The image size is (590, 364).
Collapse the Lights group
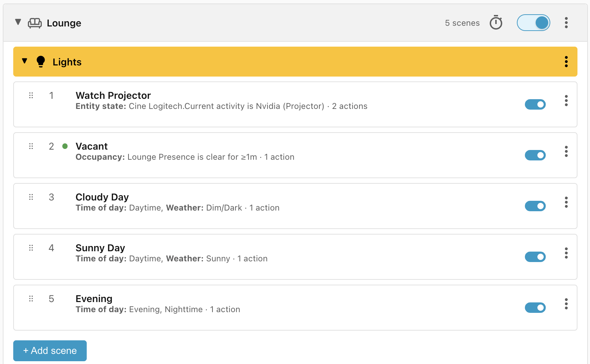click(24, 61)
